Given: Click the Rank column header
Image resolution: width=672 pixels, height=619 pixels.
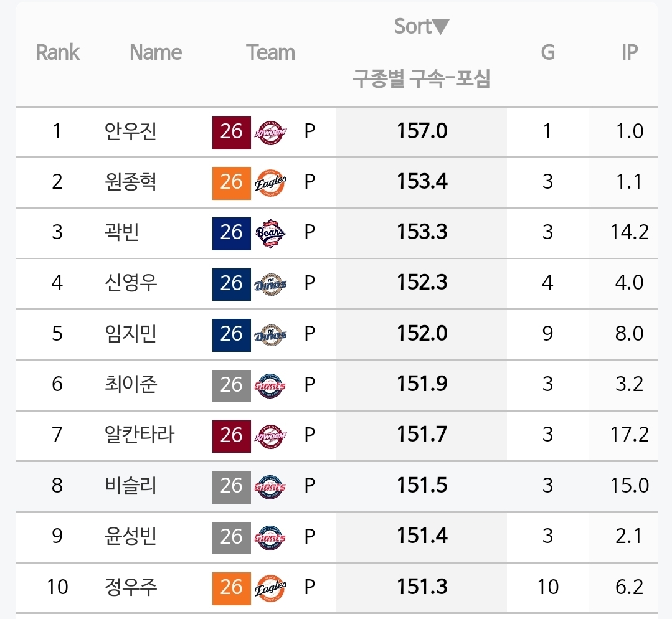Looking at the screenshot, I should click(58, 53).
